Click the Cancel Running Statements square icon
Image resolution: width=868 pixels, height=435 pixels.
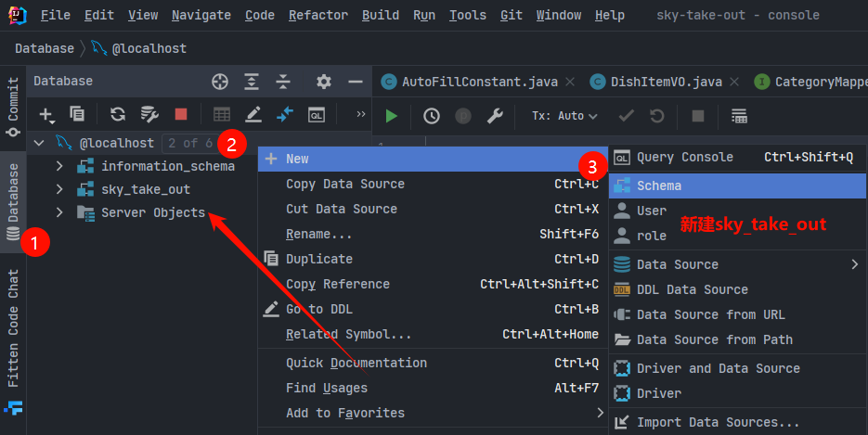698,116
